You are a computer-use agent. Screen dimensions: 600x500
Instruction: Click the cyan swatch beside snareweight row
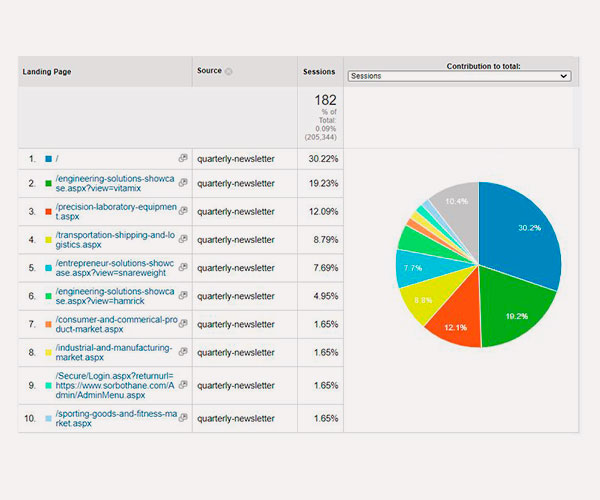pyautogui.click(x=48, y=268)
